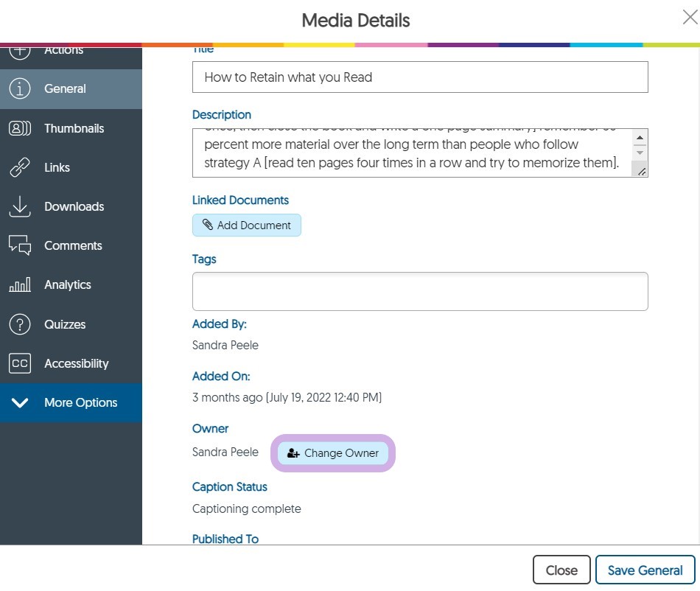Image resolution: width=700 pixels, height=591 pixels.
Task: Click the Accessibility CC icon
Action: (x=20, y=363)
